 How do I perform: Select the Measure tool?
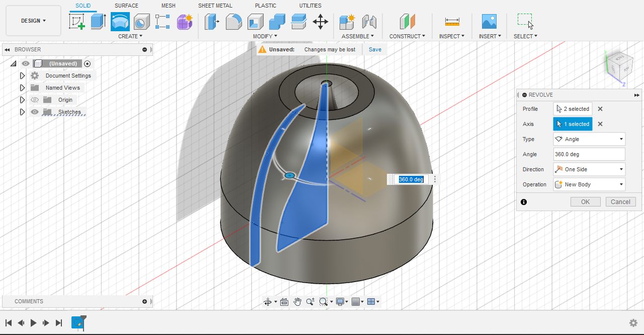click(452, 22)
